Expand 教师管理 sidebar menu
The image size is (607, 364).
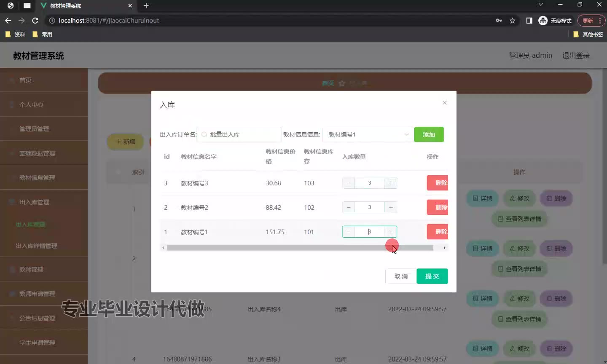pos(44,269)
